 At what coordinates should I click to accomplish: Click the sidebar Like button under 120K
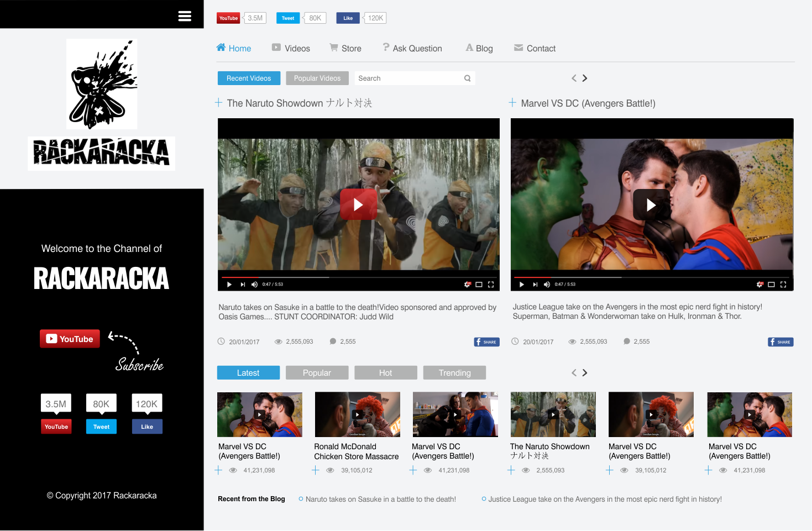click(x=147, y=427)
